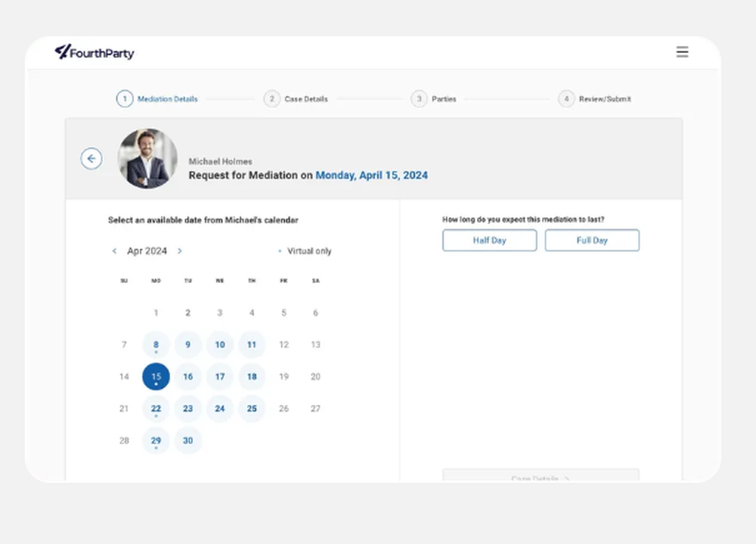Open Case Details step
756x544 pixels.
[296, 99]
